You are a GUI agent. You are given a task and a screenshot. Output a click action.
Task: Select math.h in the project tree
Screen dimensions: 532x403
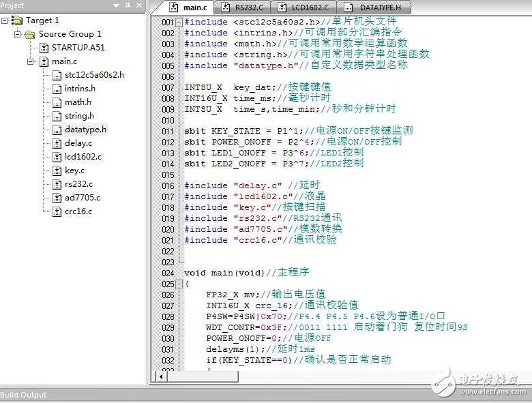point(78,102)
